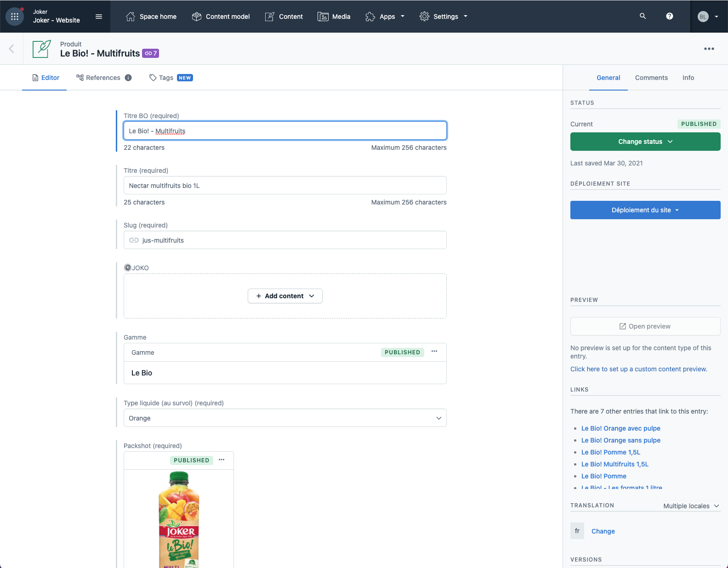Click the Space home house icon

[x=131, y=17]
